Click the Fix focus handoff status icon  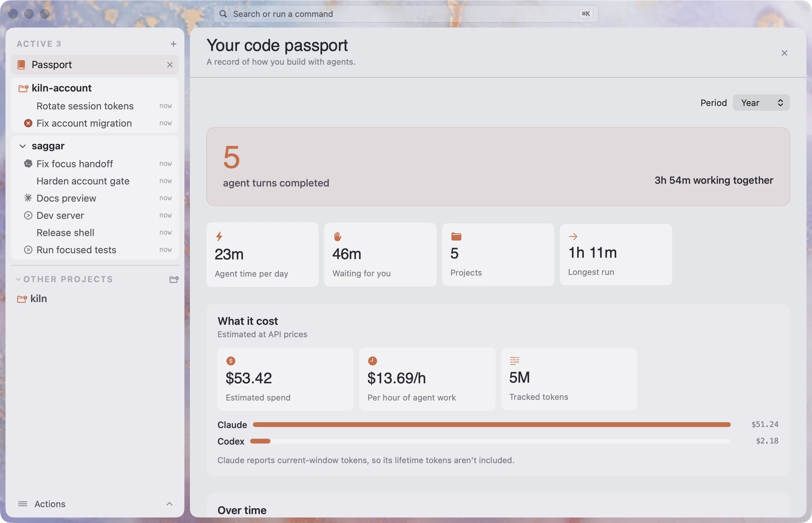pos(28,164)
